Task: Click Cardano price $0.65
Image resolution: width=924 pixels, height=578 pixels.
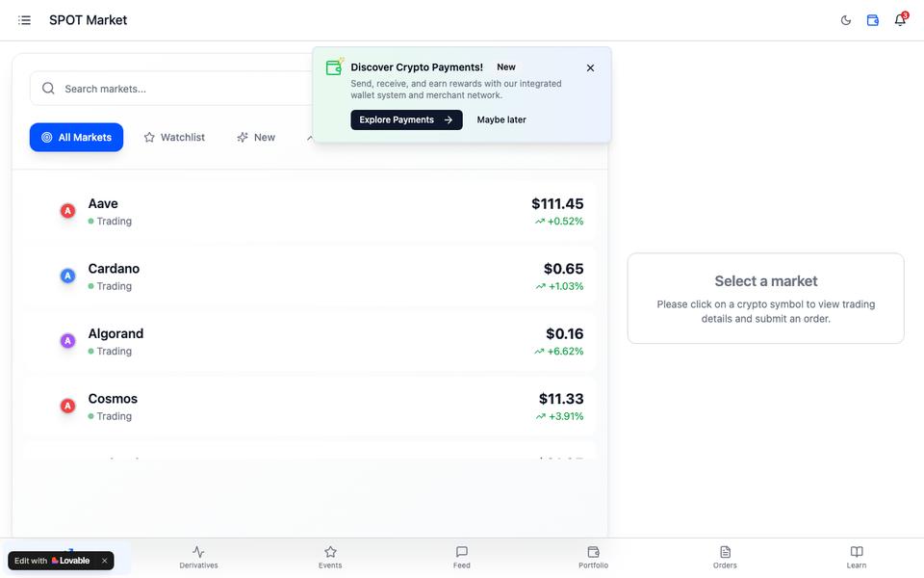Action: point(563,269)
